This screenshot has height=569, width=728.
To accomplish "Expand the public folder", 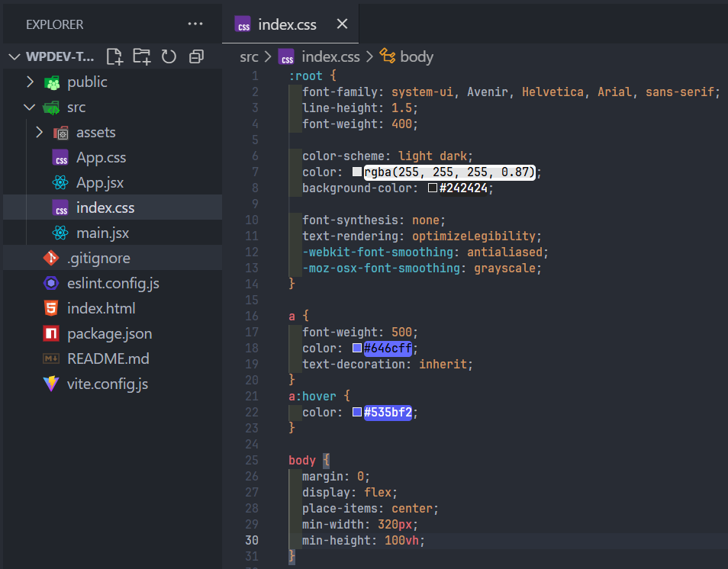I will [x=31, y=82].
